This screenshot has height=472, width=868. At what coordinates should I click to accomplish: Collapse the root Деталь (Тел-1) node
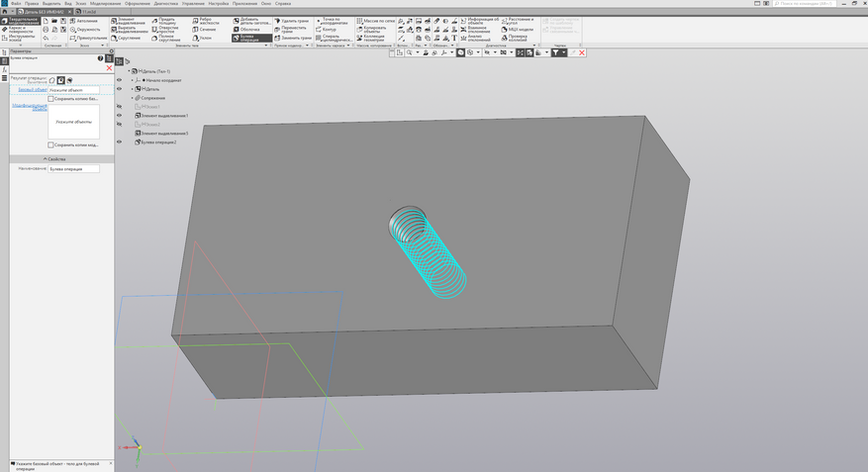129,71
